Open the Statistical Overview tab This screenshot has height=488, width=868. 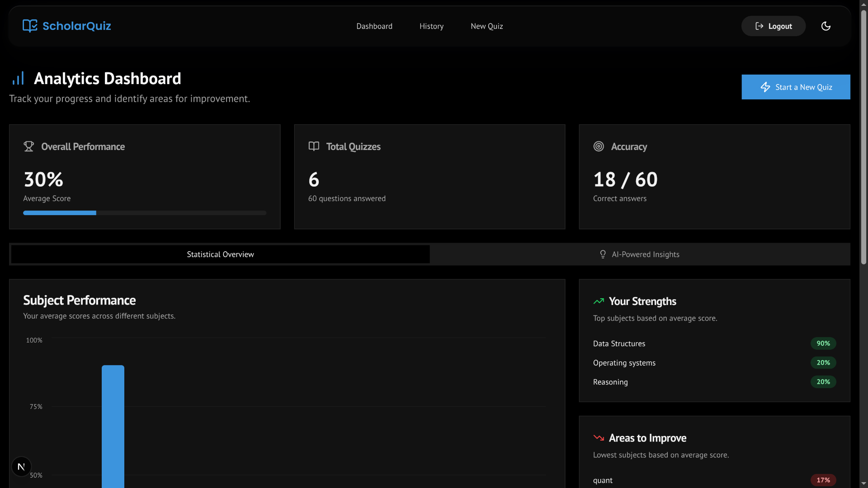tap(220, 254)
